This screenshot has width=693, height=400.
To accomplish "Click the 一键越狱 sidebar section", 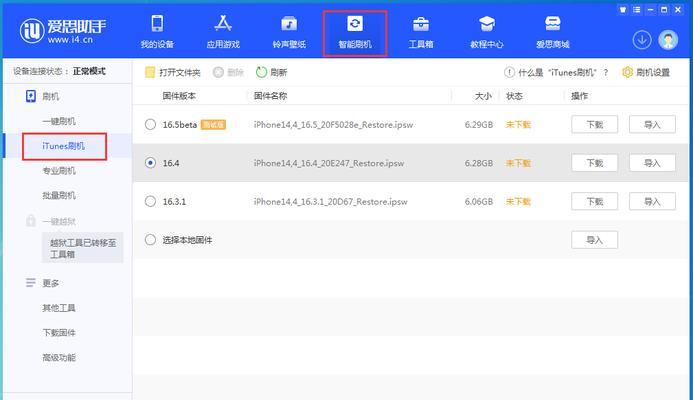I will pos(50,221).
